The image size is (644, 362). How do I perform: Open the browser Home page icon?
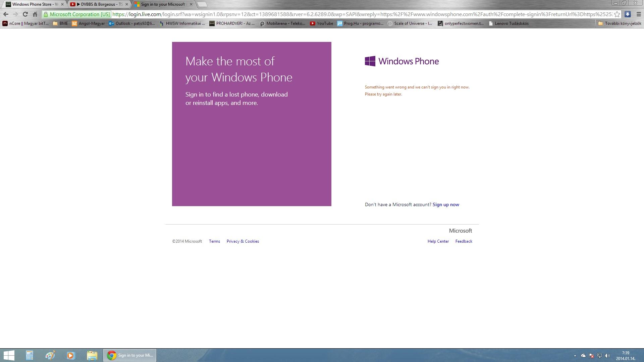(35, 14)
